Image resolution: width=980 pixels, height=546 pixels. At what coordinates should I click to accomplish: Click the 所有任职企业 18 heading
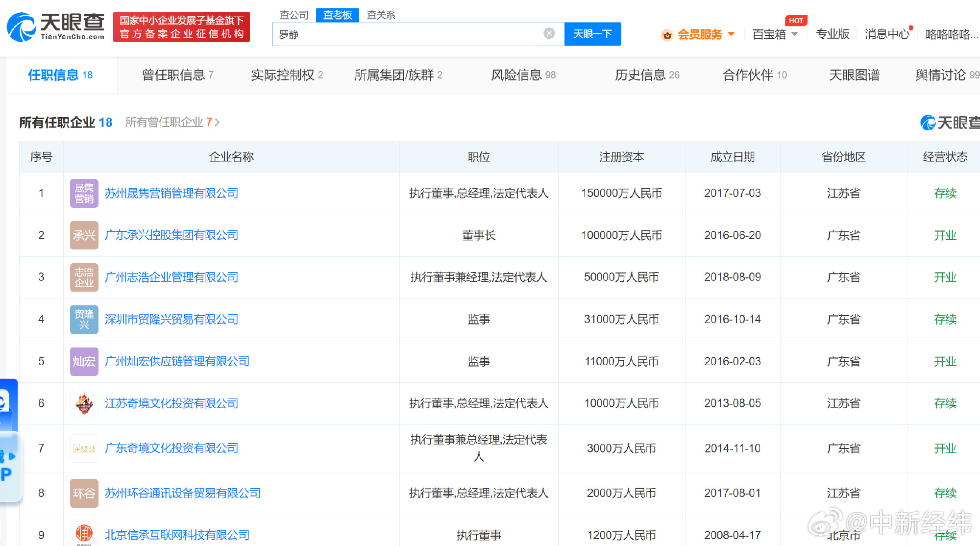66,123
